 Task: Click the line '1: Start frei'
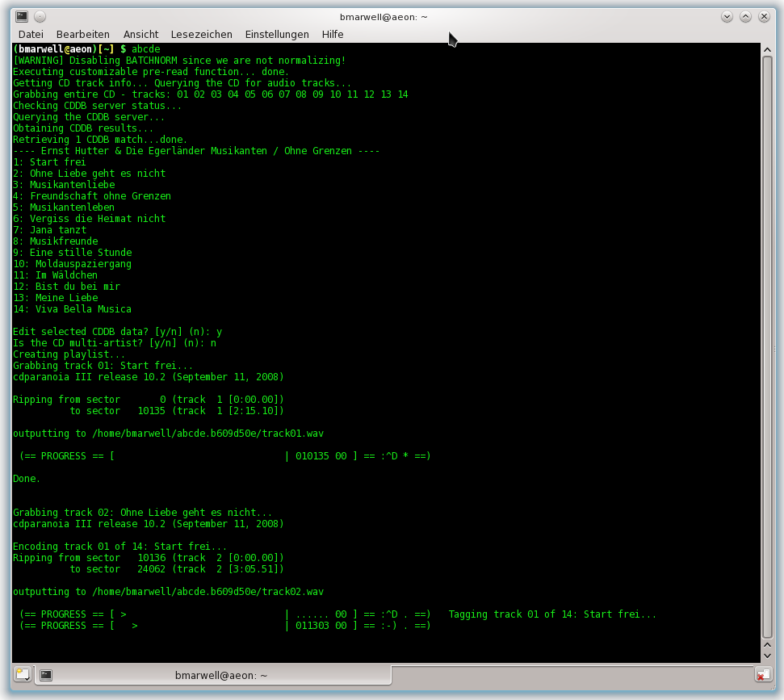click(49, 162)
